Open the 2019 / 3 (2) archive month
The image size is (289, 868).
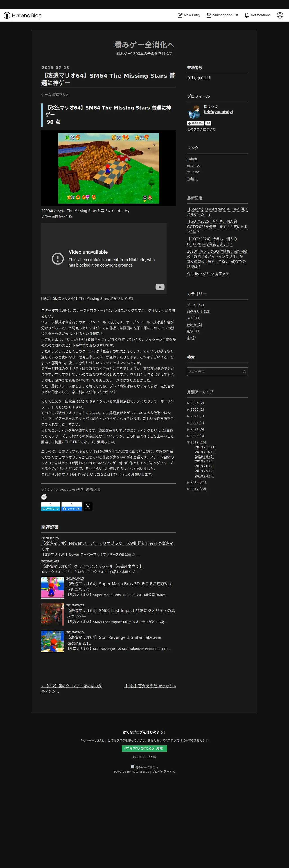204,476
